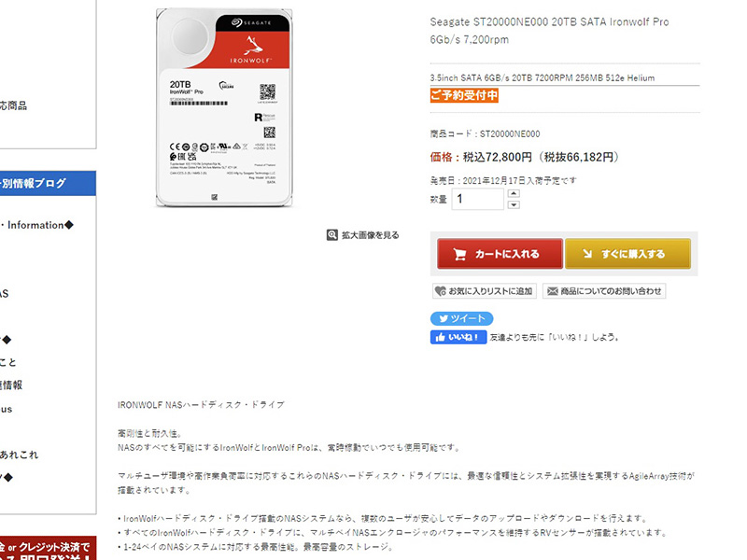The image size is (747, 560).
Task: Click the Facebook thumbs-up like button
Action: point(458,337)
